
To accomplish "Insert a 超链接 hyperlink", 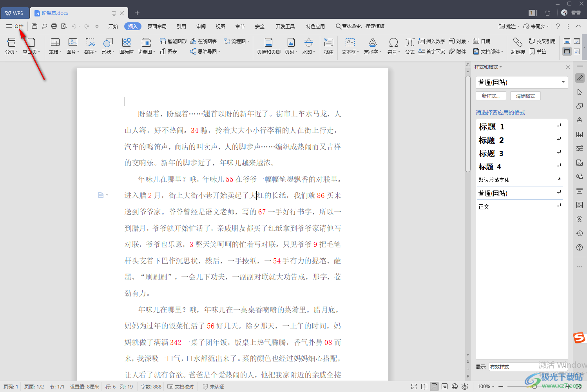I will 518,46.
